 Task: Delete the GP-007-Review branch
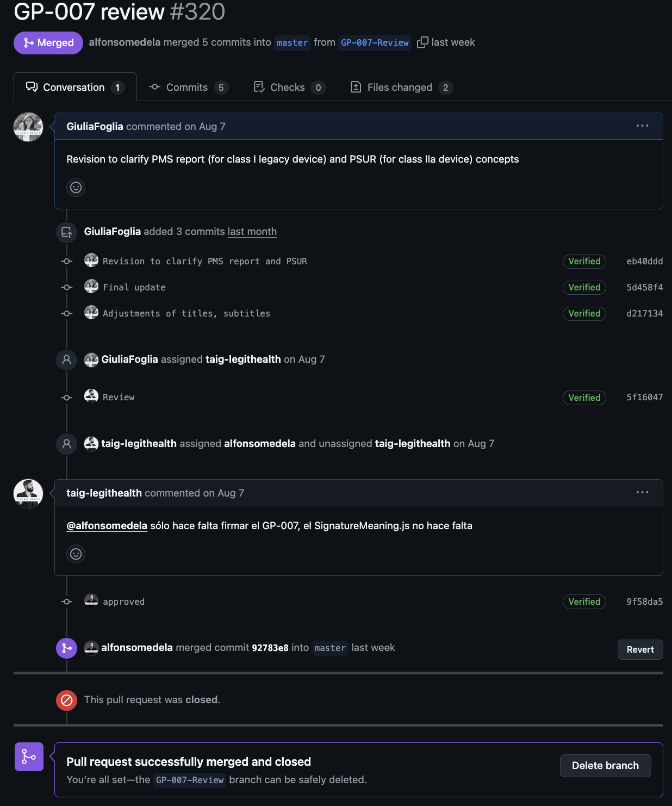[605, 766]
